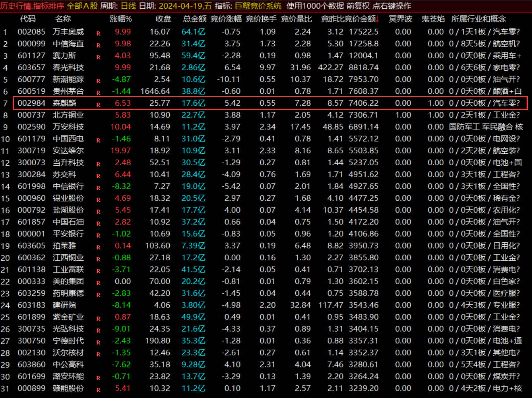
Task: Click 全部A股 in the title bar
Action: point(82,6)
